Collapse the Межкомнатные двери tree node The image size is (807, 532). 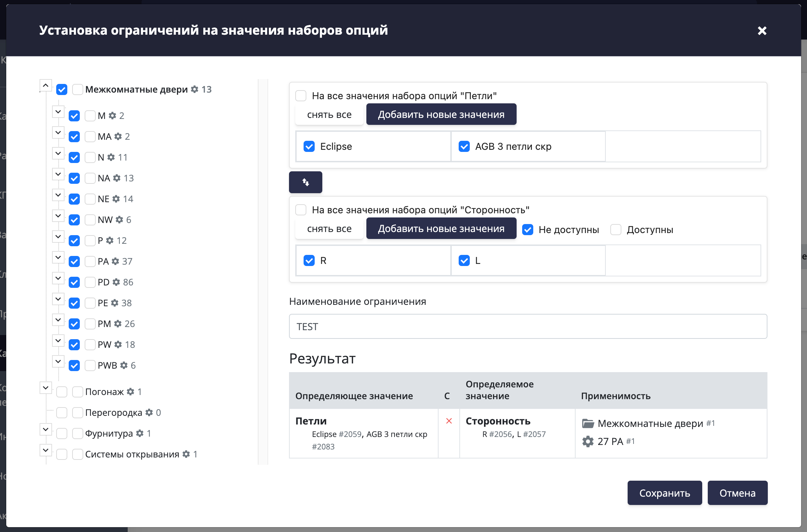[x=45, y=85]
